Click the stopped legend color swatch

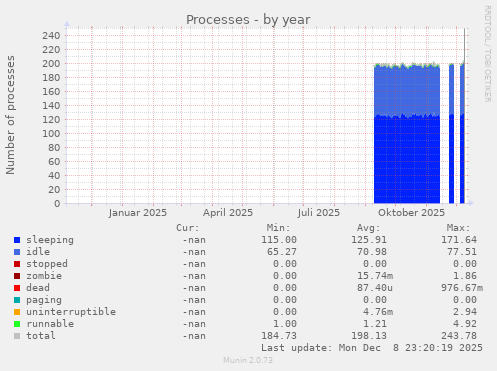point(17,264)
